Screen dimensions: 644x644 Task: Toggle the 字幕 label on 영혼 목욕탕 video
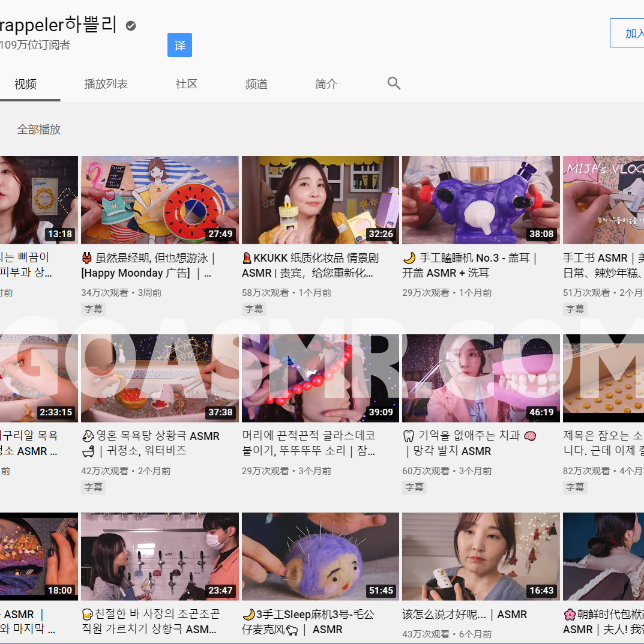pyautogui.click(x=93, y=487)
